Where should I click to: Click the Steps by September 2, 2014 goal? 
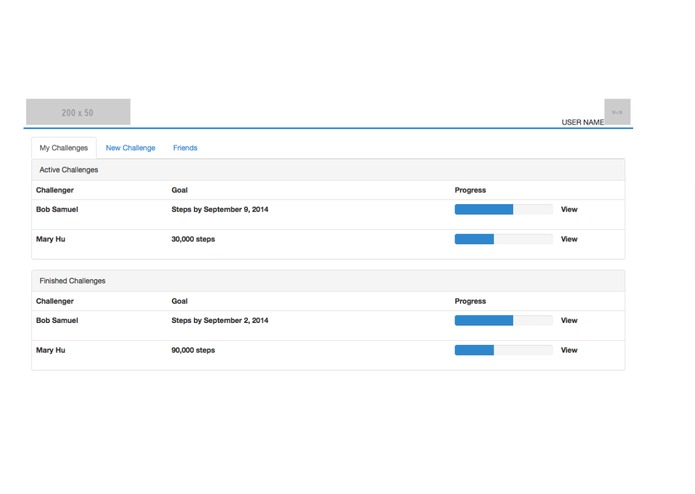220,321
